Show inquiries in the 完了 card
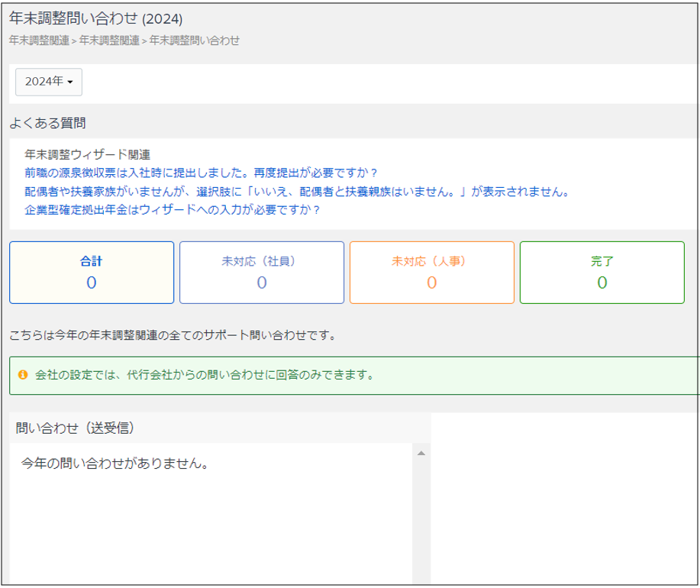The width and height of the screenshot is (700, 588). [x=602, y=273]
